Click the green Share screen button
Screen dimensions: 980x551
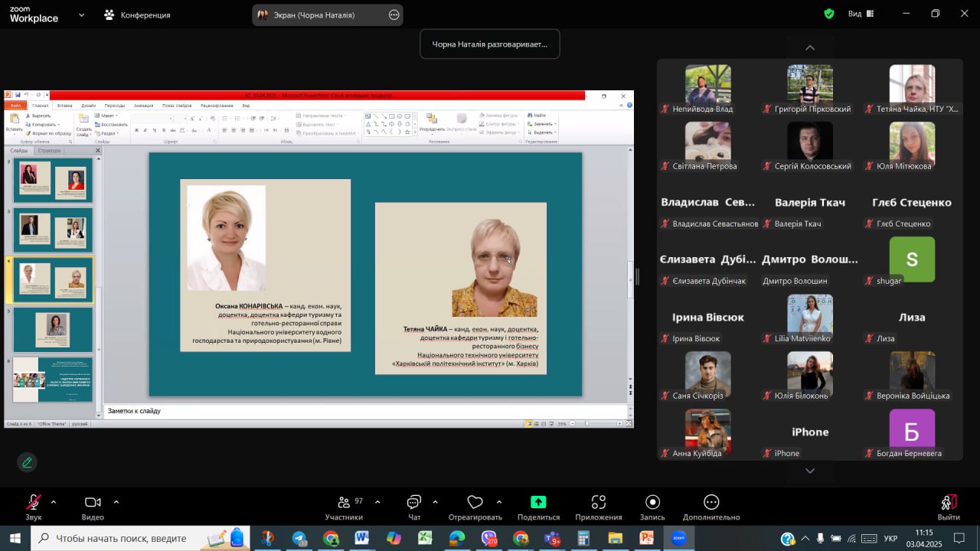click(x=538, y=502)
